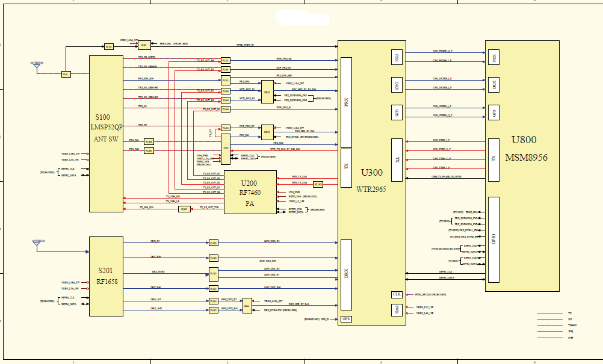Click the small GPS box at U300's bottom-left corner
The image size is (603, 364).
tap(346, 319)
